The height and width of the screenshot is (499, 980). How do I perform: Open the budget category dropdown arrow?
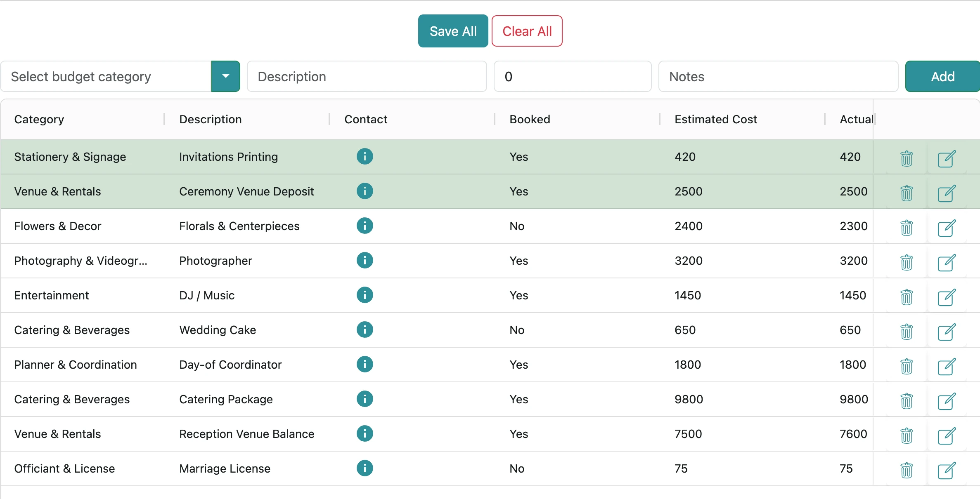[x=225, y=76]
